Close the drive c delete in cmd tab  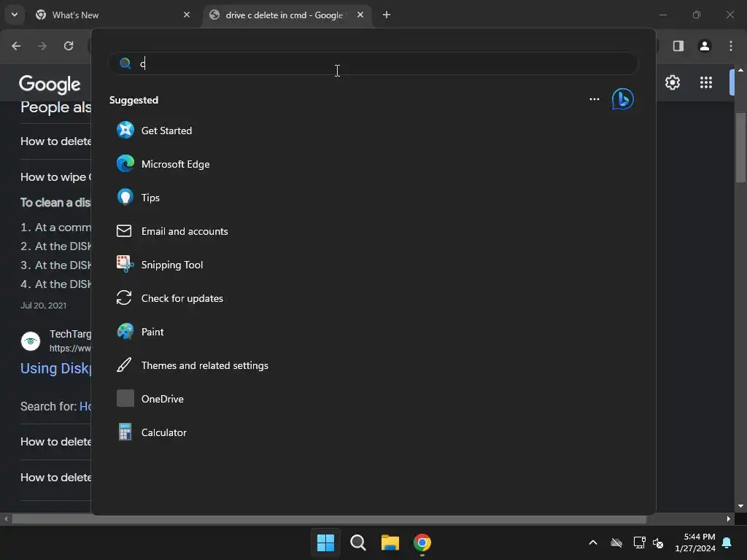360,15
